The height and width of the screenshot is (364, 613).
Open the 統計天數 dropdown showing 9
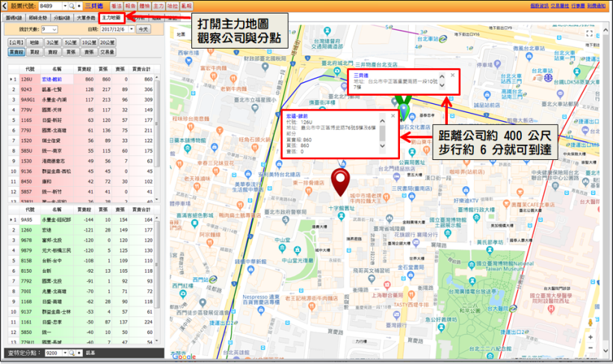click(55, 29)
